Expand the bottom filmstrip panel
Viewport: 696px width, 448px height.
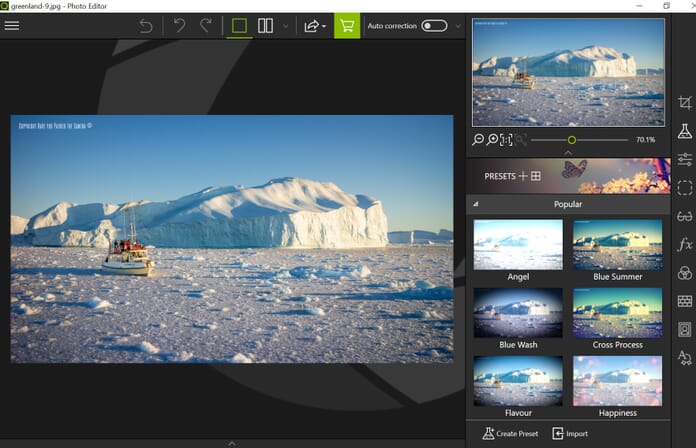(x=232, y=443)
